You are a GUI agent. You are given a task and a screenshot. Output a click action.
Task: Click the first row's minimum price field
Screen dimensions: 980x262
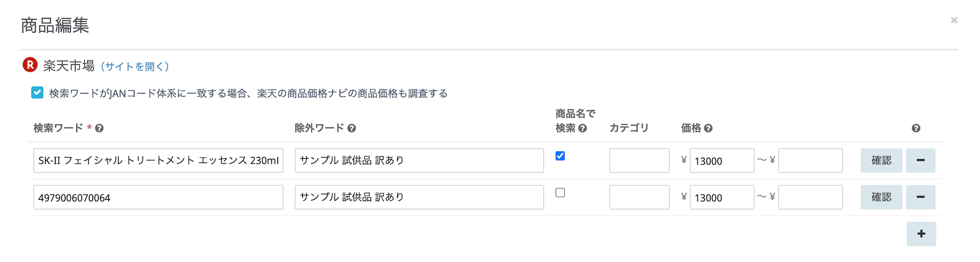click(x=721, y=160)
